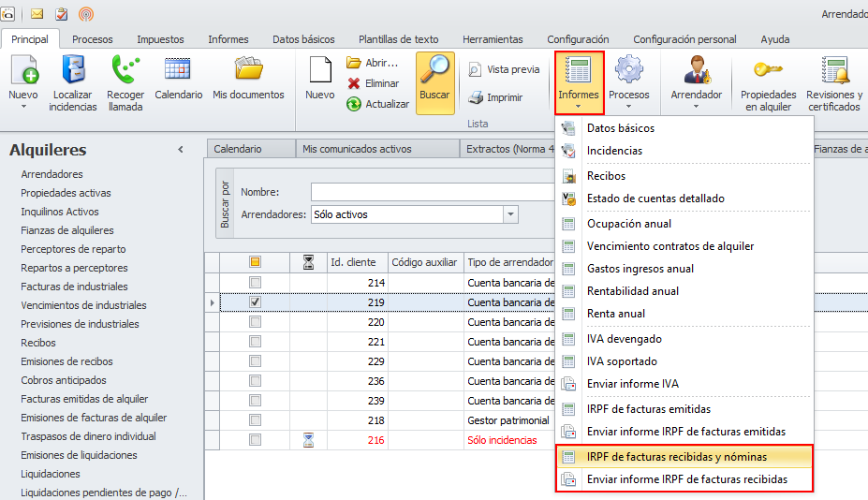Image resolution: width=868 pixels, height=500 pixels.
Task: Click the Localizar incidencias icon
Action: (74, 72)
